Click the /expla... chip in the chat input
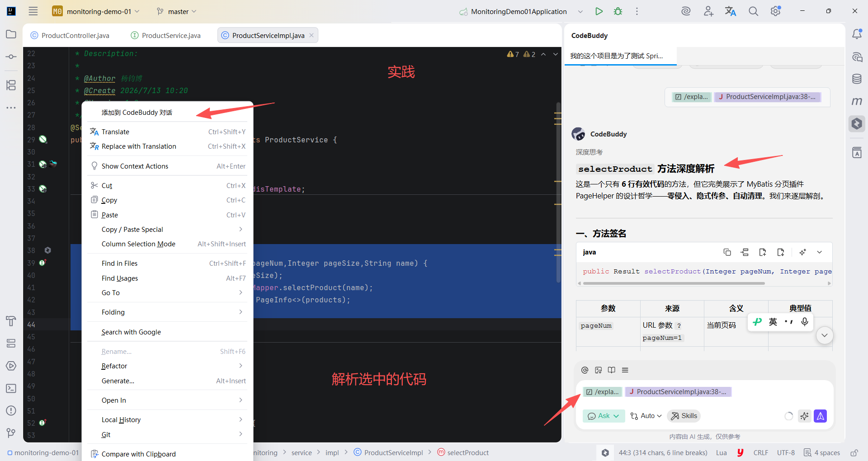Screen dimensions: 868x461 tap(603, 392)
